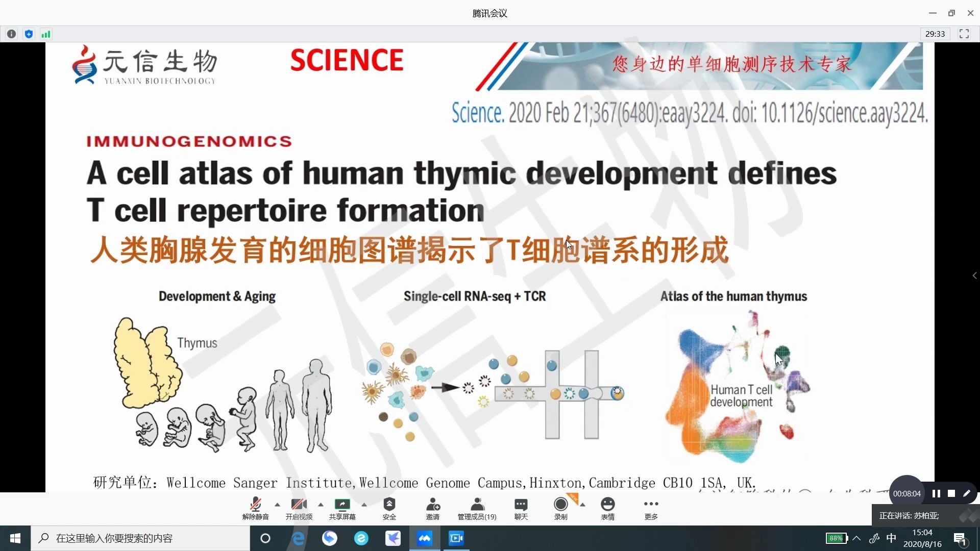Expand camera settings dropdown arrow
This screenshot has height=551, width=980.
(x=320, y=505)
